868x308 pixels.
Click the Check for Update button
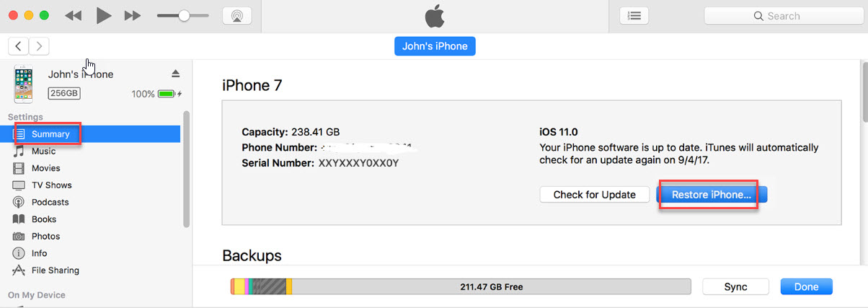click(x=594, y=195)
